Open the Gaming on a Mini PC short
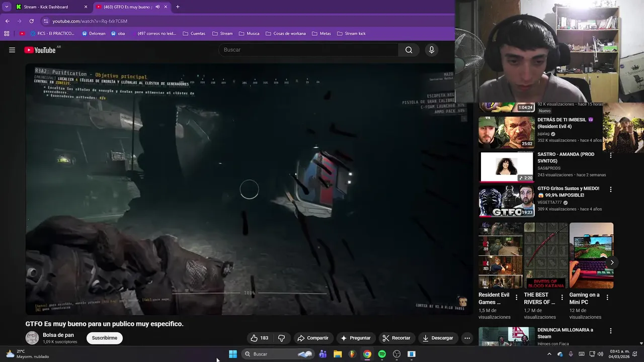Viewport: 644px width, 362px height. tap(591, 255)
